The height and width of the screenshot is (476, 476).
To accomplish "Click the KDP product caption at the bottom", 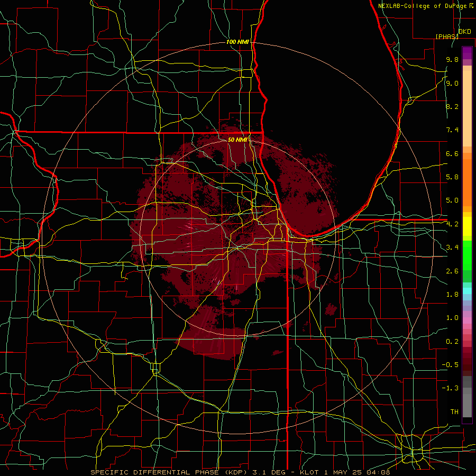I will pos(240,472).
